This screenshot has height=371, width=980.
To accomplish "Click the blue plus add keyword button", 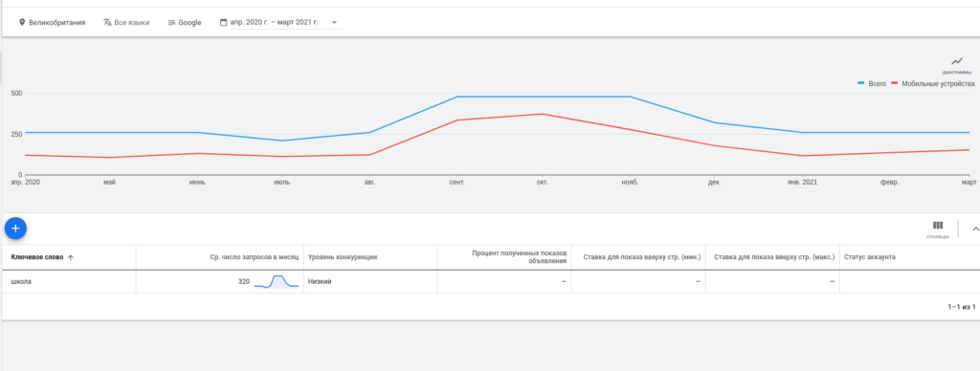I will [x=15, y=229].
